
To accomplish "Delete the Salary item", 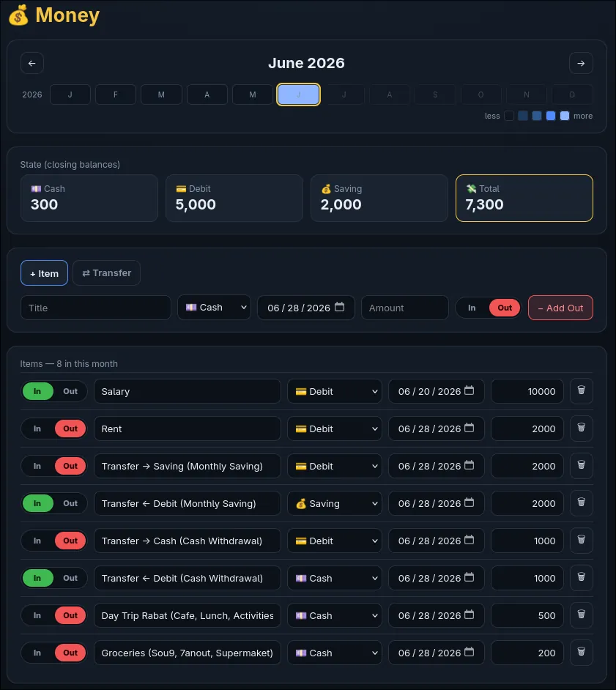I will tap(582, 390).
